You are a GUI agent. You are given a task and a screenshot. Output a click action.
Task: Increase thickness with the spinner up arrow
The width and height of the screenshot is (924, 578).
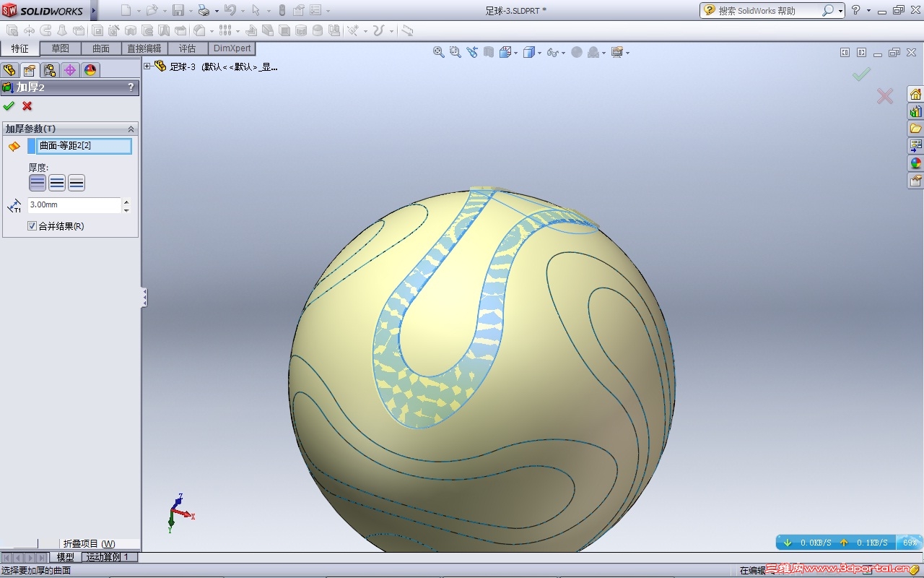pyautogui.click(x=126, y=202)
